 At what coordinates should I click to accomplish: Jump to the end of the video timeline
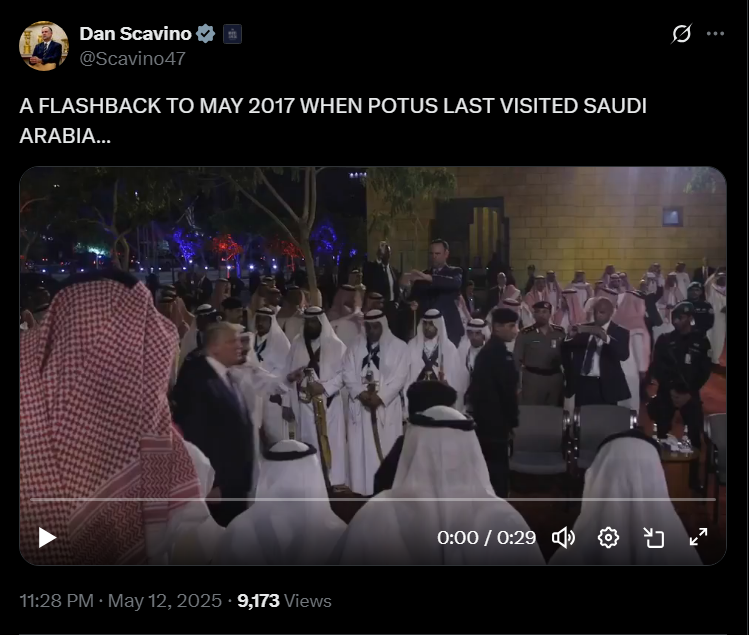(x=715, y=500)
